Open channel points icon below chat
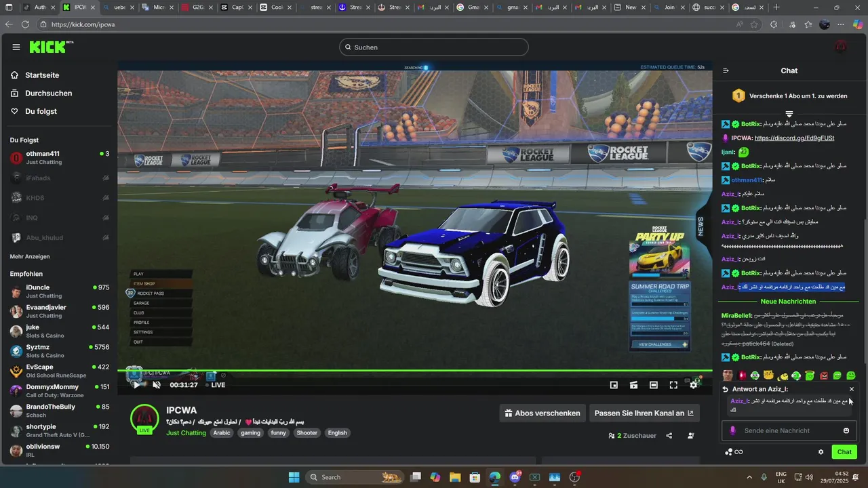Screen dimensions: 868x488 728,452
